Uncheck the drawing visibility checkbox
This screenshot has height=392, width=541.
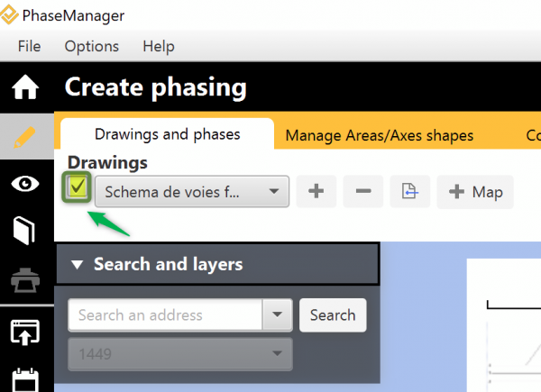[x=78, y=188]
